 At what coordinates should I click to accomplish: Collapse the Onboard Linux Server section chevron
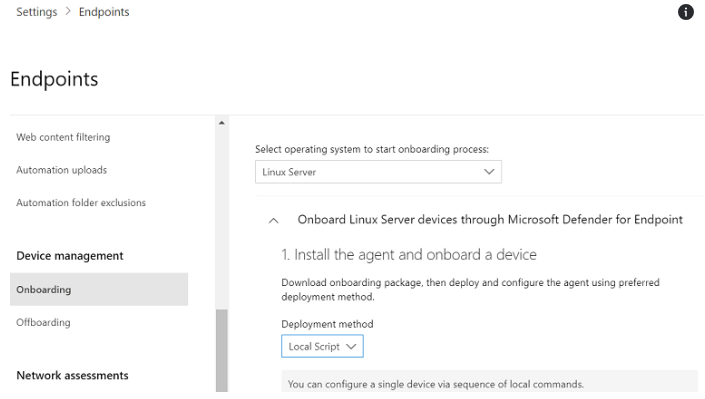(x=273, y=220)
